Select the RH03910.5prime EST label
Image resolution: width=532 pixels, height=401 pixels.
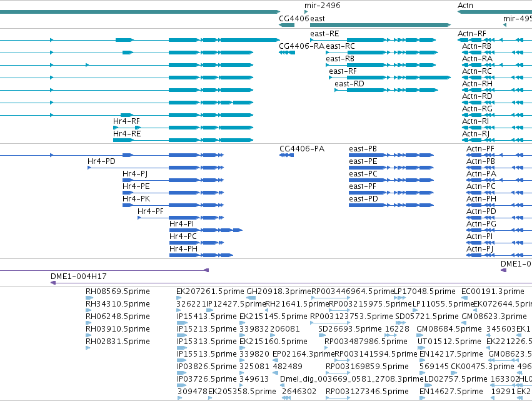click(x=118, y=329)
